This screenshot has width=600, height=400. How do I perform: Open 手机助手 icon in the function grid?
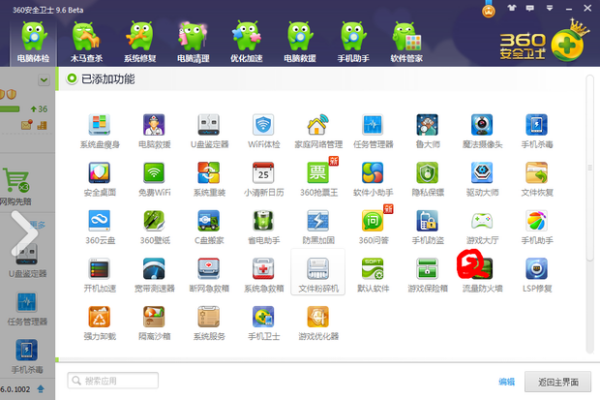(536, 227)
